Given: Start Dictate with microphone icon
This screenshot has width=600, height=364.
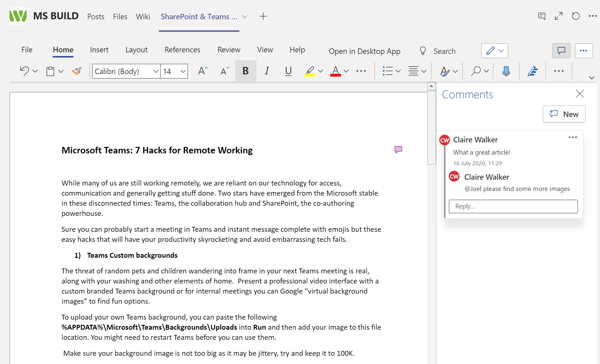Looking at the screenshot, I should tap(506, 71).
